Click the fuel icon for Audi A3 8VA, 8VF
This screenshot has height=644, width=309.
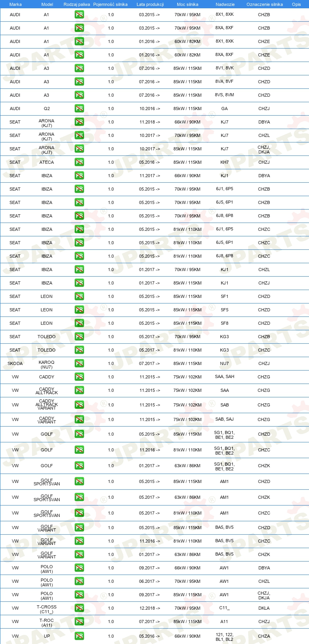tap(79, 82)
